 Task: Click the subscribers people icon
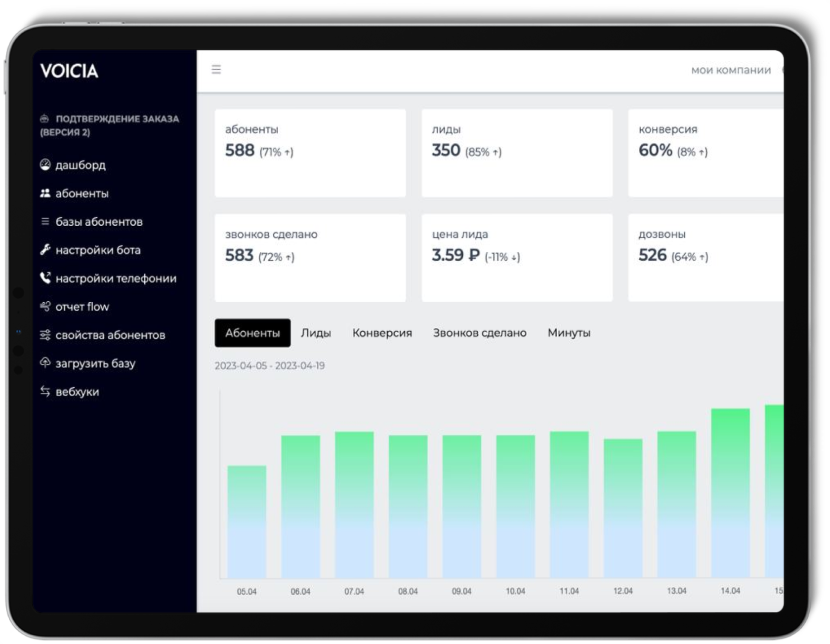(45, 193)
